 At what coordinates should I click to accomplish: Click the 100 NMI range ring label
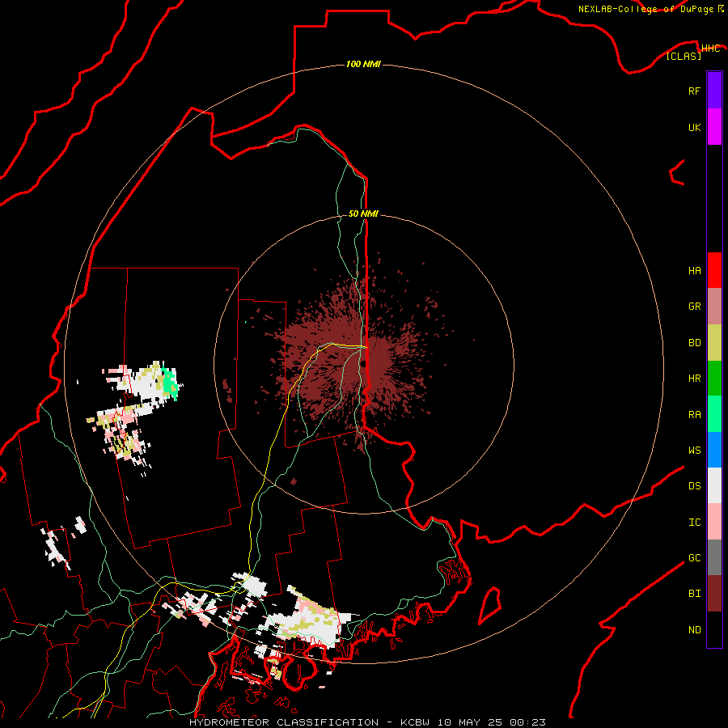click(x=363, y=64)
